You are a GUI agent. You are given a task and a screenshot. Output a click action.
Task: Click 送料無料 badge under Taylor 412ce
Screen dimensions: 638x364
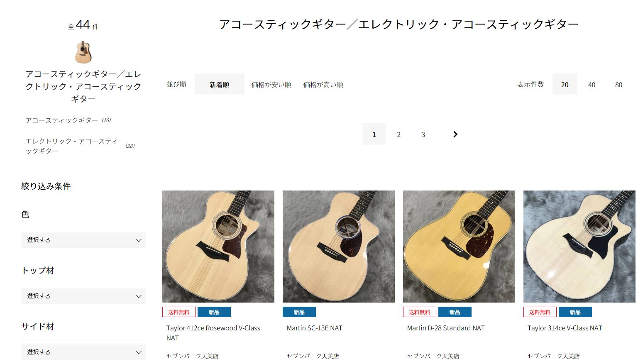coord(179,312)
